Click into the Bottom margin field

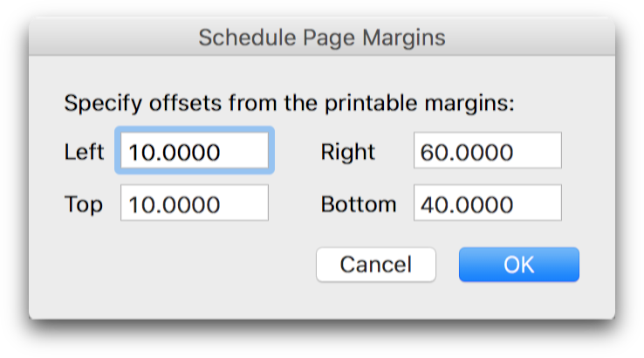pyautogui.click(x=487, y=204)
